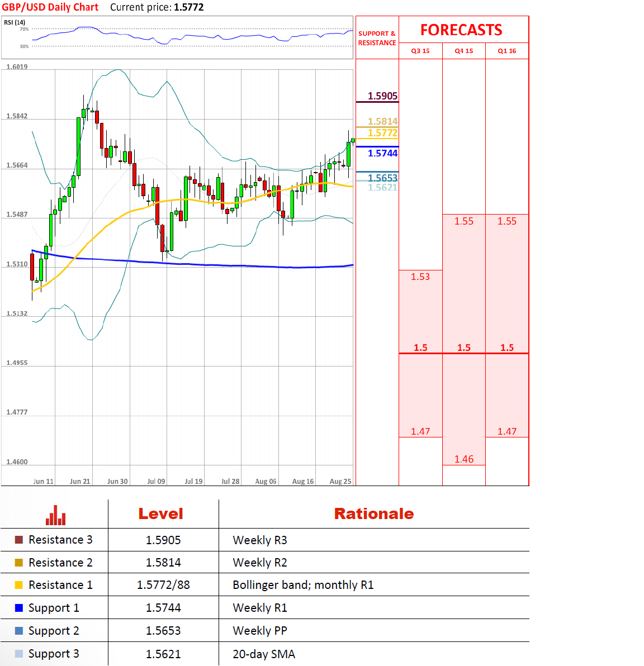This screenshot has width=644, height=666.
Task: Click the 1.5487 price axis label
Action: point(17,215)
